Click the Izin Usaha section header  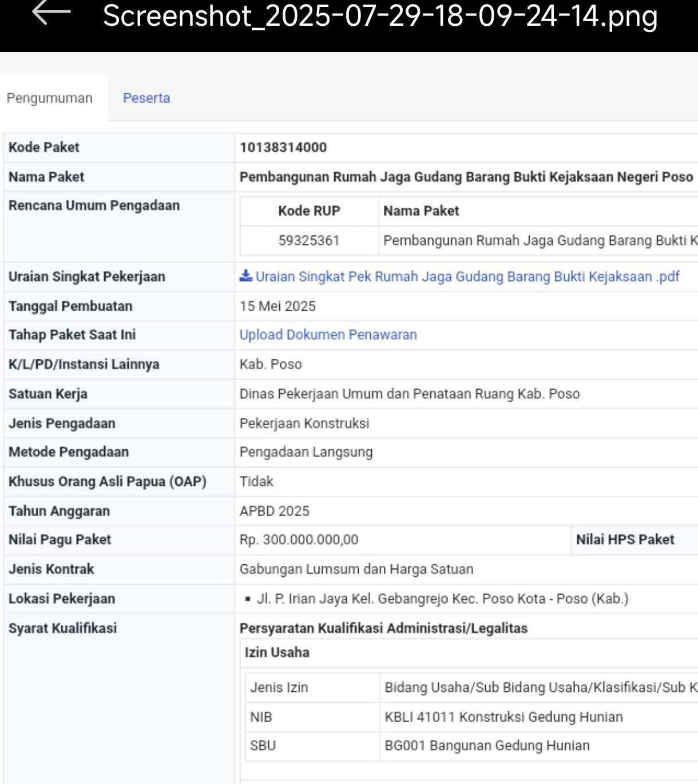coord(277,652)
